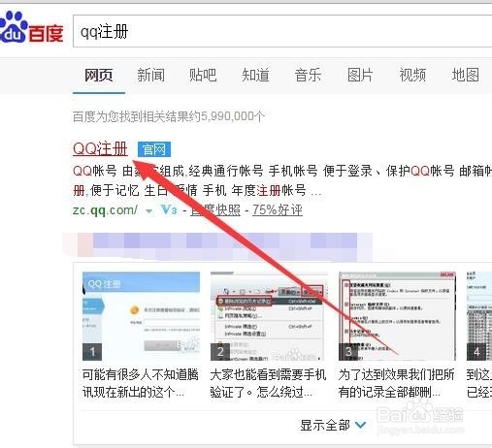Screen dimensions: 492x448
Task: Open thumbnail 3 showing delete history dialog
Action: pos(397,316)
